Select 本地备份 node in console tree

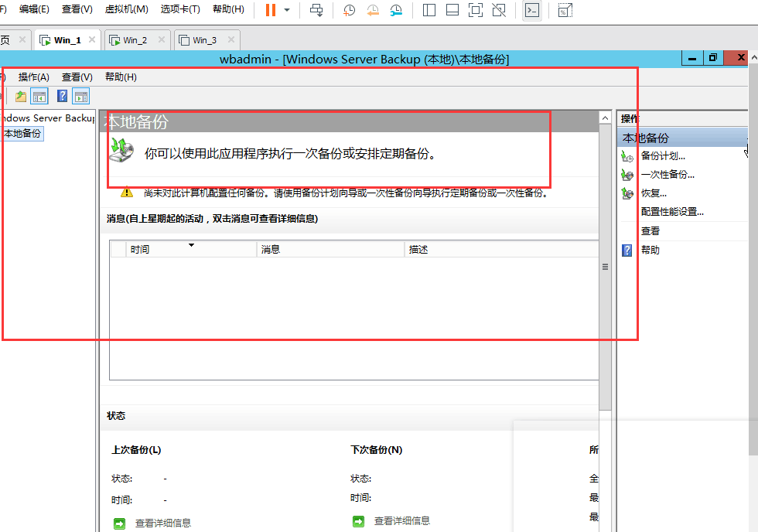[x=22, y=133]
